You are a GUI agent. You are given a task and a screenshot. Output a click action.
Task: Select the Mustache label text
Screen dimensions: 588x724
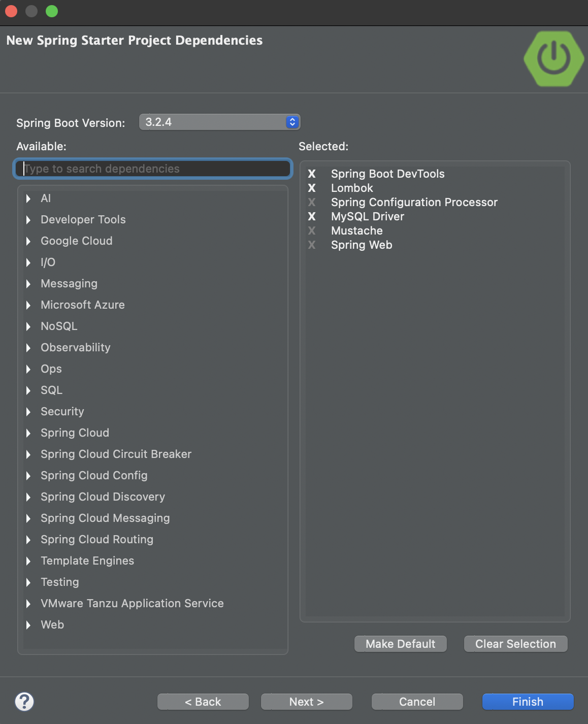click(357, 231)
